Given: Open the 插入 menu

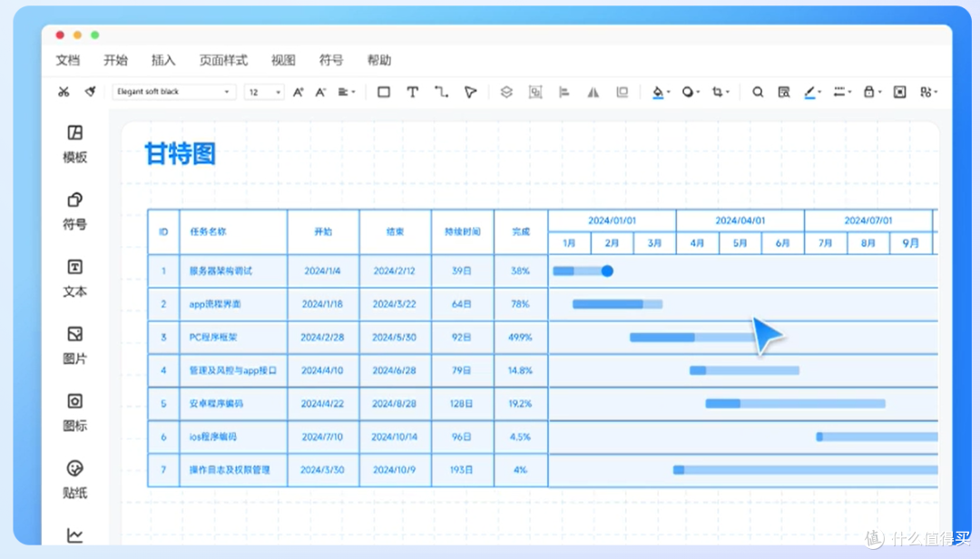Looking at the screenshot, I should coord(163,60).
